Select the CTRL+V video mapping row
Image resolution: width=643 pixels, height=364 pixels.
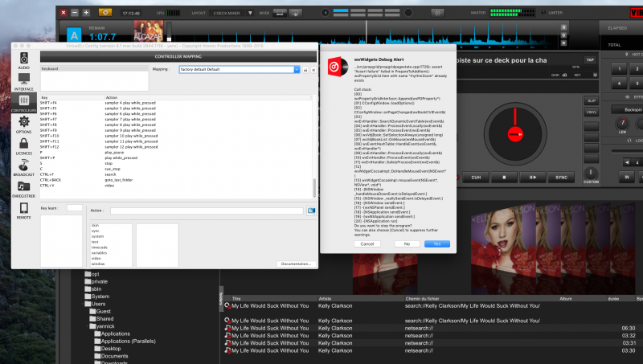click(175, 186)
